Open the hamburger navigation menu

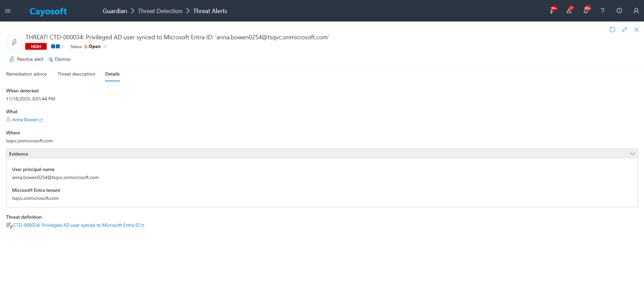(8, 11)
